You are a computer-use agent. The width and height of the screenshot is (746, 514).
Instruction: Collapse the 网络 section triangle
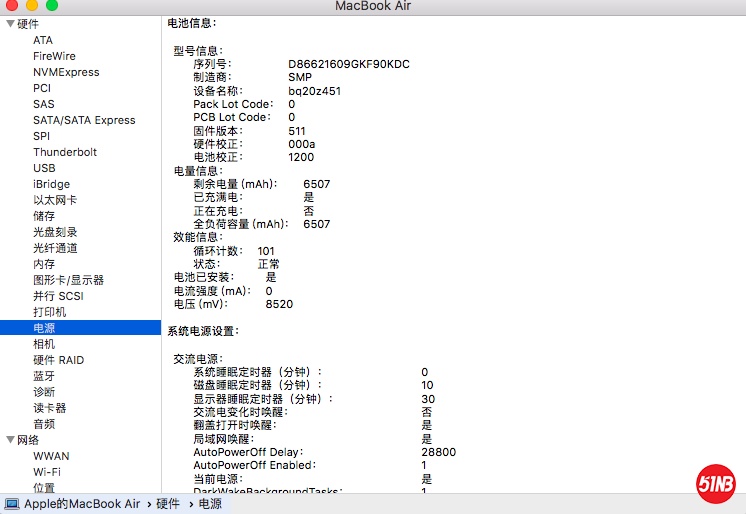coord(10,440)
